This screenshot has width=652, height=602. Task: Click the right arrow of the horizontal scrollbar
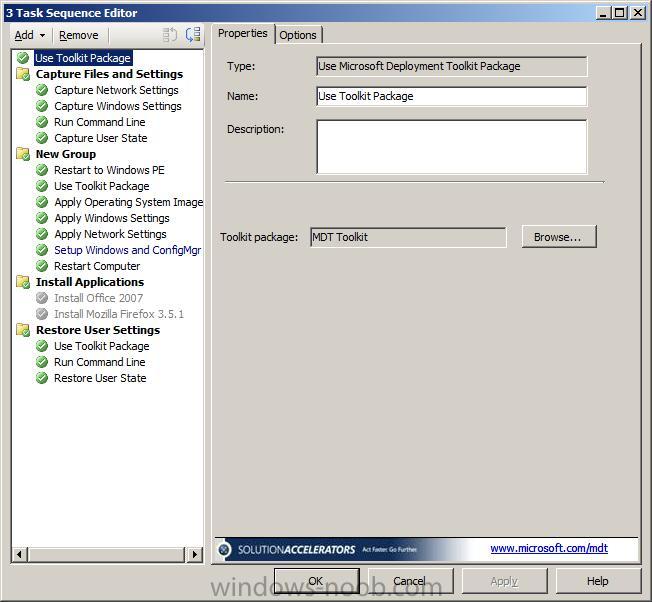(195, 554)
